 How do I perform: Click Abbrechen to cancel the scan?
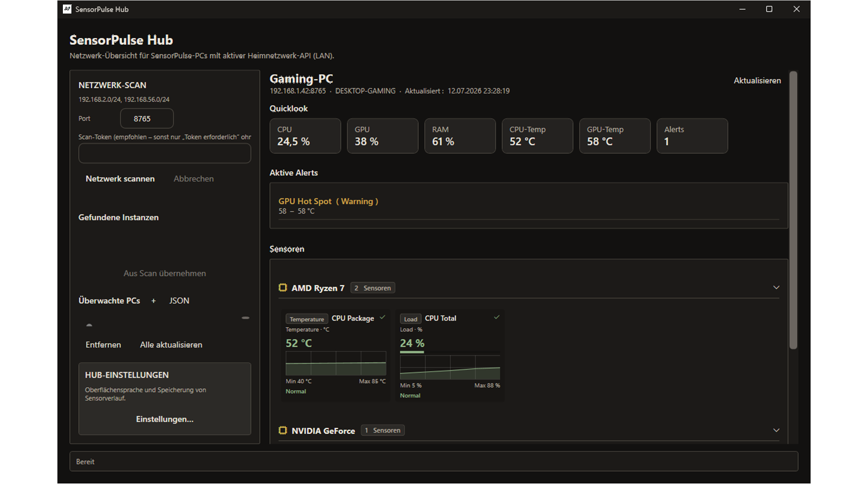[x=193, y=179]
